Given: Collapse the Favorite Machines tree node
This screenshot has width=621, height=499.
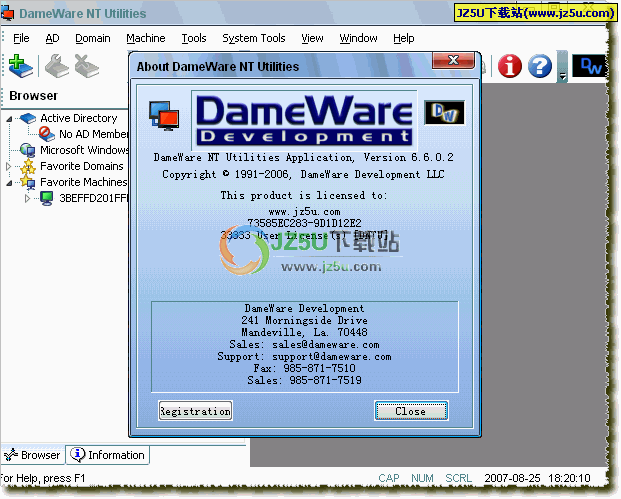Looking at the screenshot, I should coord(9,183).
